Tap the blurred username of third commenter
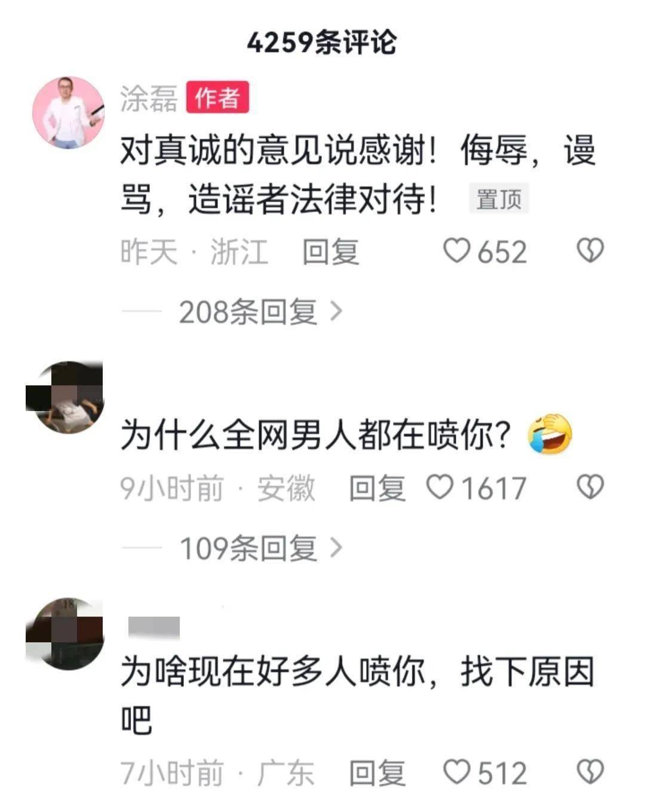Image resolution: width=645 pixels, height=812 pixels. [x=154, y=627]
